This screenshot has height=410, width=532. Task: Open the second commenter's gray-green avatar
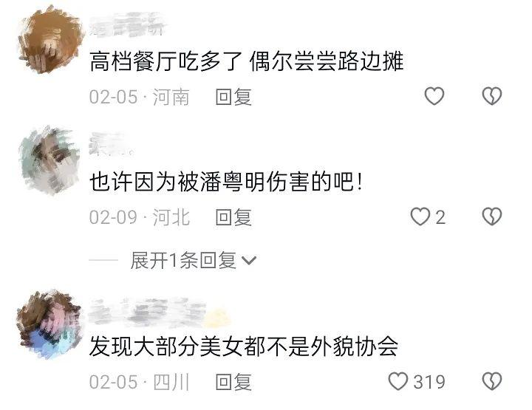pyautogui.click(x=50, y=160)
